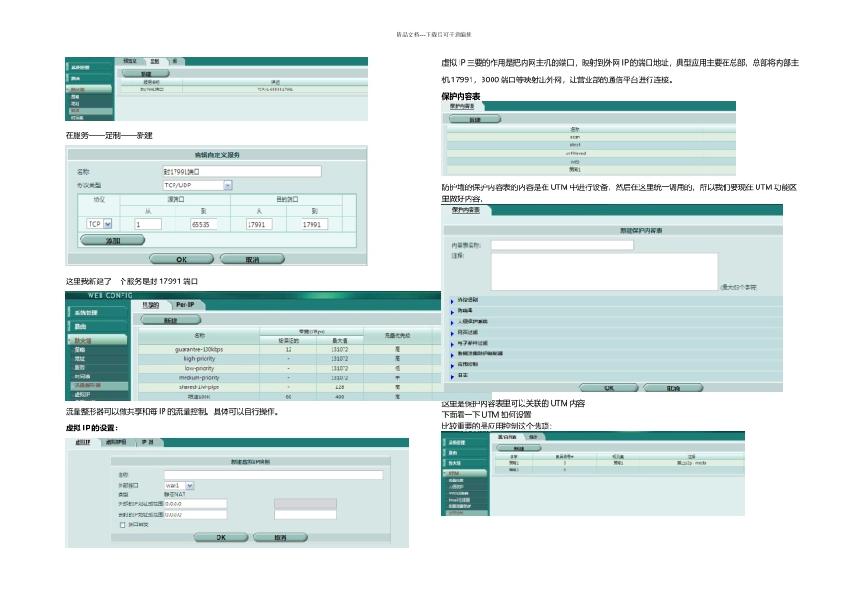868x614 pixels.
Task: Click the mapped IP address range field
Action: tap(195, 515)
